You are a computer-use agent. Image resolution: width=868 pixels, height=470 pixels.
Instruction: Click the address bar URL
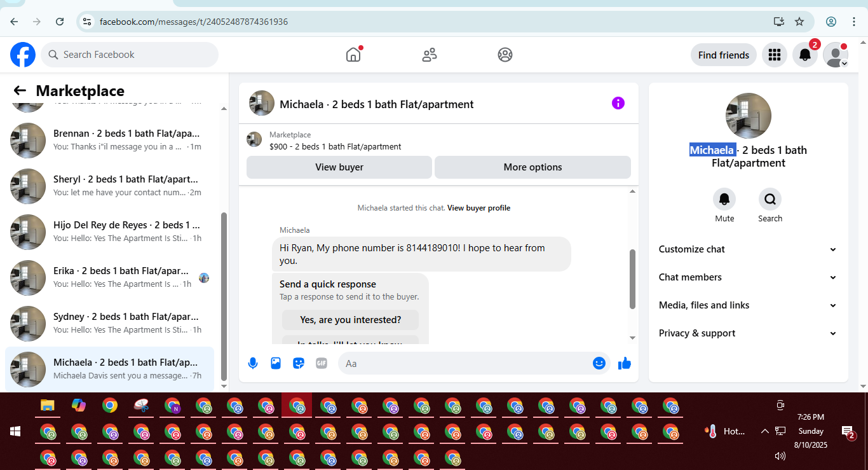(x=194, y=22)
